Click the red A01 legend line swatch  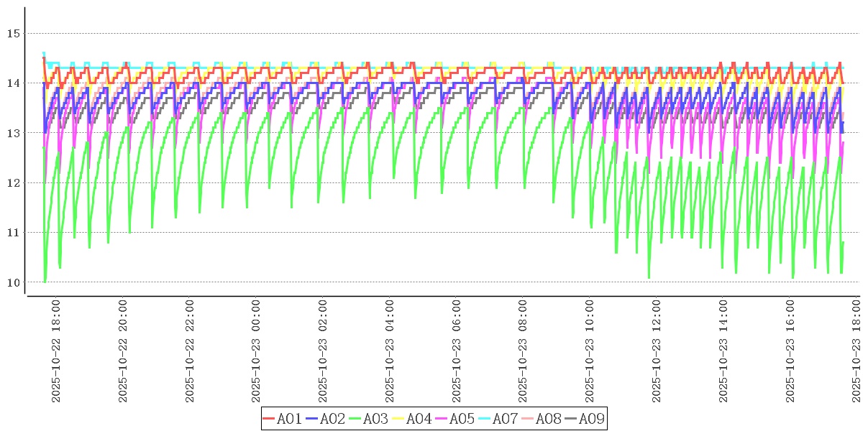pyautogui.click(x=270, y=419)
